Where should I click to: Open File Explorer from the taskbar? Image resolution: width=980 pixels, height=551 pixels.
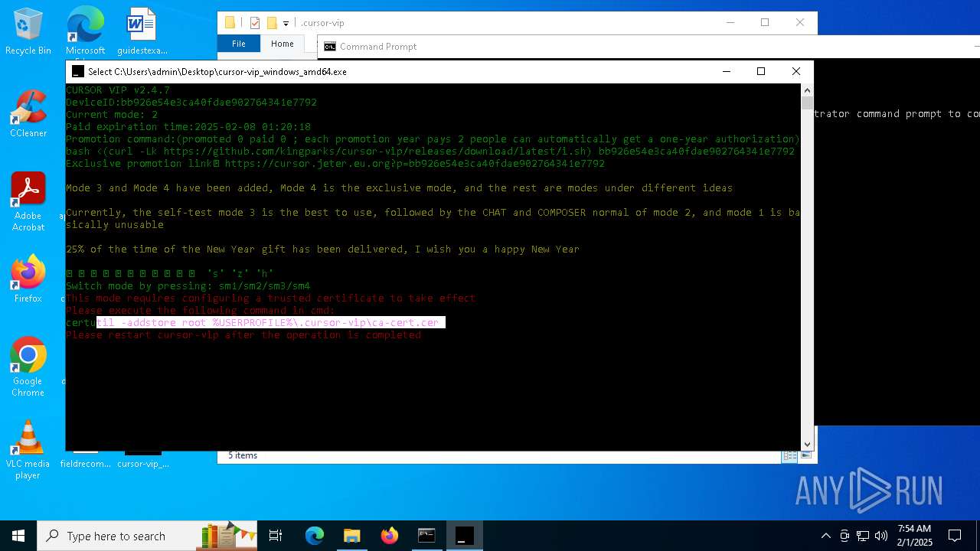351,536
